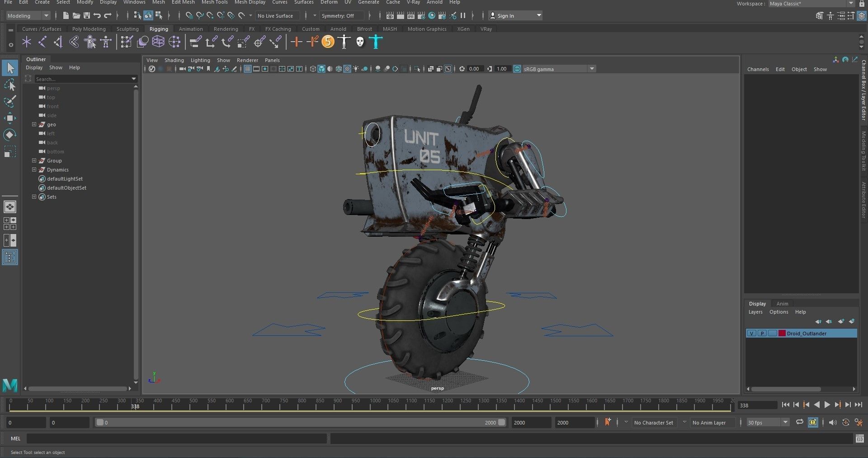Click the bookmark icon beside the range fields
The width and height of the screenshot is (868, 458).
(x=608, y=422)
